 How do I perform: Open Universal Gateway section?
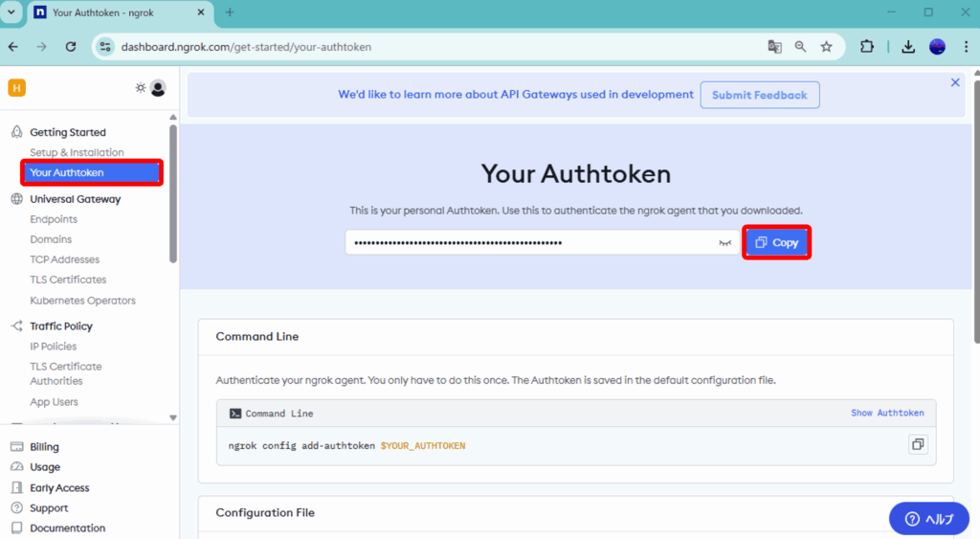pyautogui.click(x=75, y=199)
